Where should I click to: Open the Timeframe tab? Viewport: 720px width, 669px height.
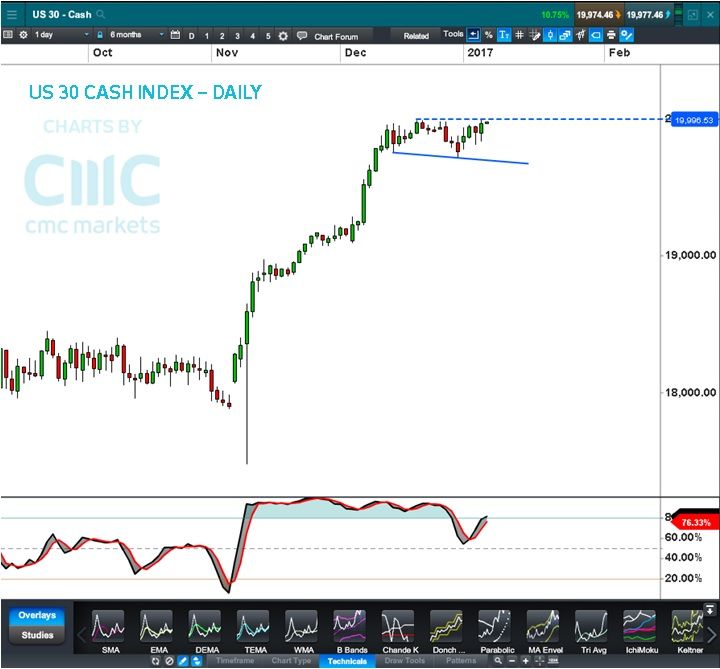click(x=235, y=660)
